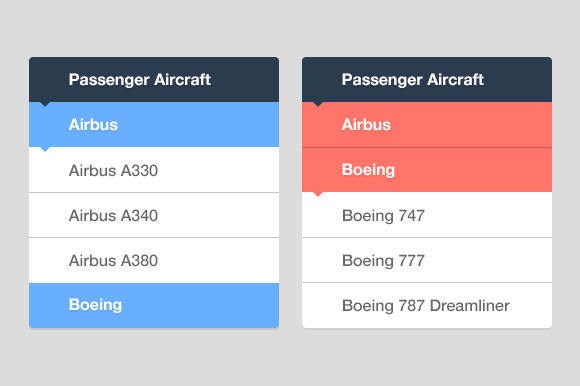The width and height of the screenshot is (580, 386).
Task: Click the blue pointer arrow above Airbus A330
Action: point(45,149)
